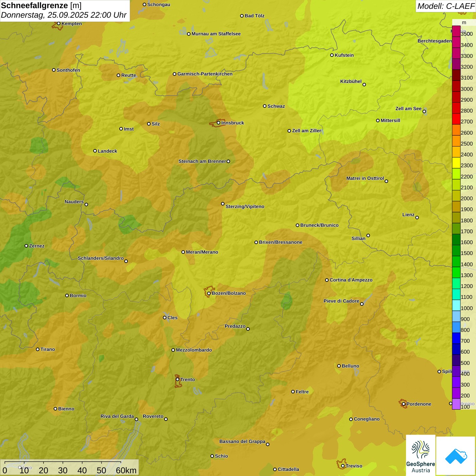Click the Zernez location dot
Viewport: 476px width, 476px height.
26,246
